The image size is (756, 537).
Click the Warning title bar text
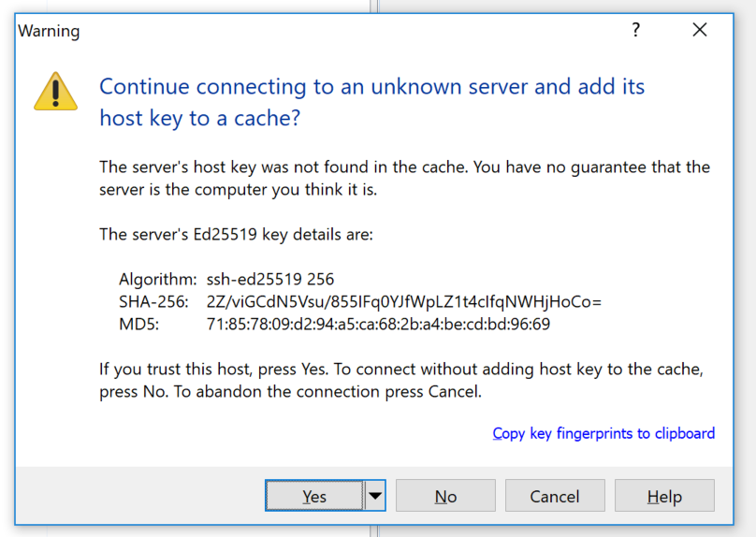(49, 31)
